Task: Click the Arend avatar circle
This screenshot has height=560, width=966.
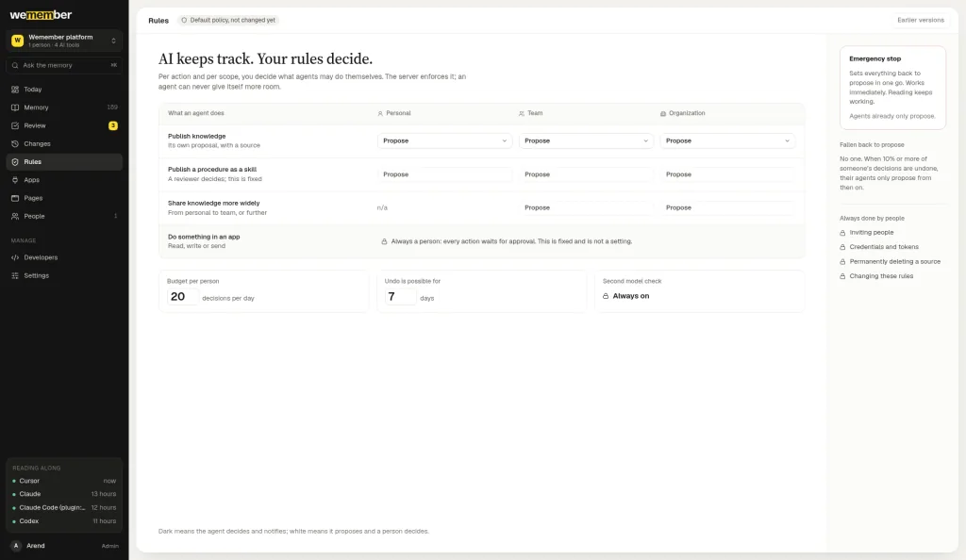Action: point(16,546)
